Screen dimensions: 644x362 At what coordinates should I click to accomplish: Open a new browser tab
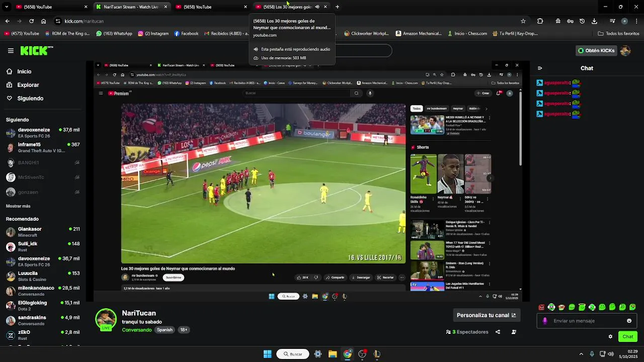point(337,7)
